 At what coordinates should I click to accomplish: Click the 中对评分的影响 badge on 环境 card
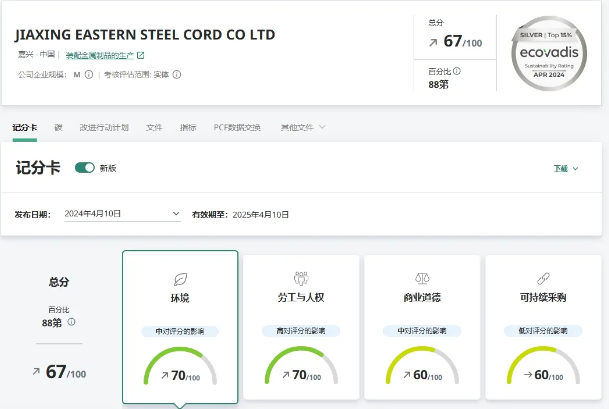[180, 330]
